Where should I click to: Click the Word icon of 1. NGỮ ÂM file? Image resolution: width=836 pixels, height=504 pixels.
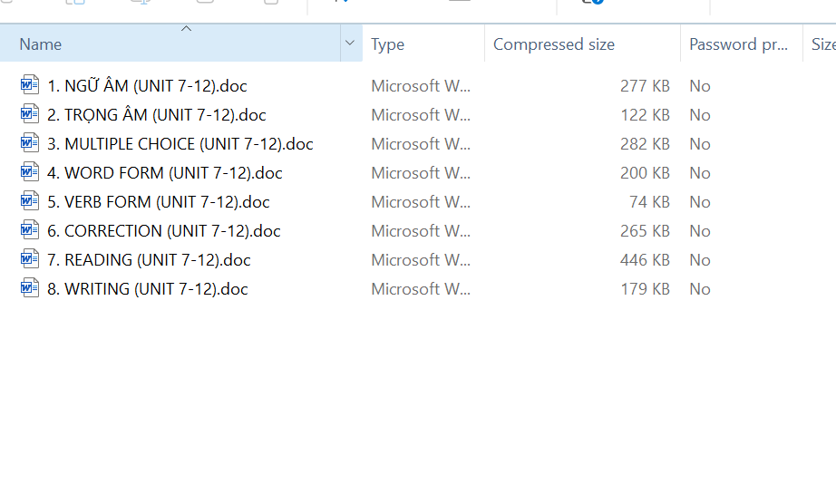point(30,86)
